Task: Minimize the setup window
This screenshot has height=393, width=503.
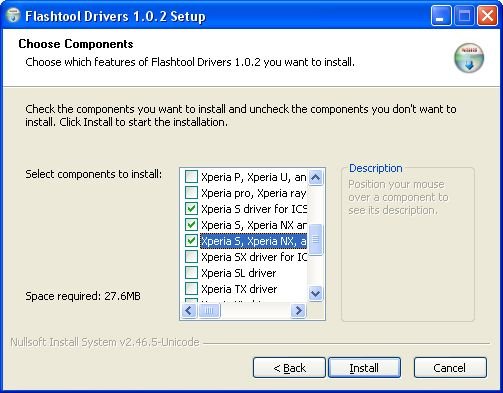Action: tap(441, 15)
